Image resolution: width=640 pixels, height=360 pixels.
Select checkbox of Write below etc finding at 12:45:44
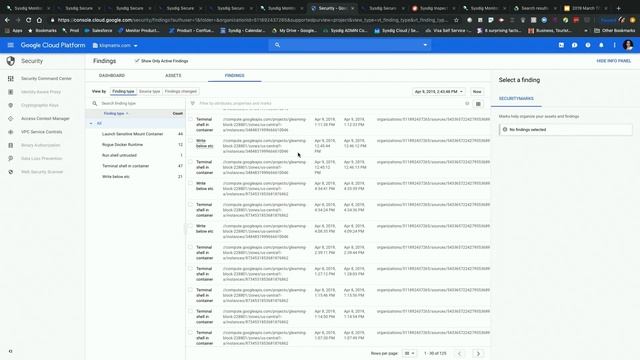pos(191,140)
